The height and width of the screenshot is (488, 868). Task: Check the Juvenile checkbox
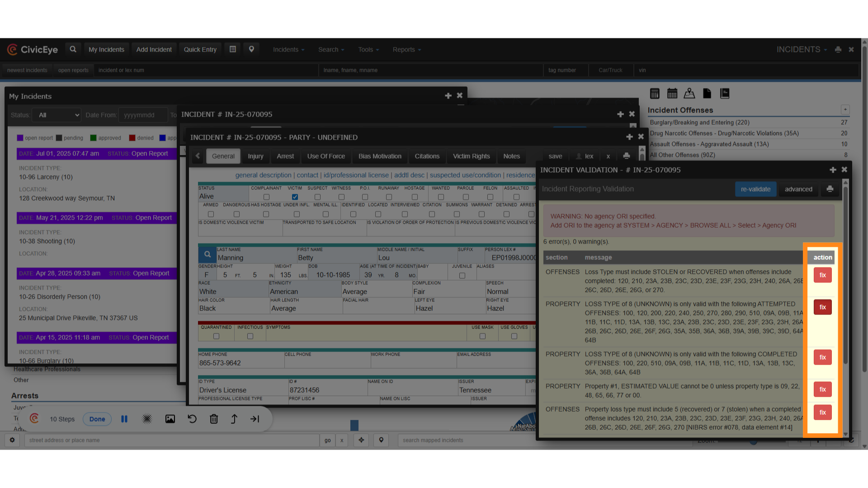(x=462, y=275)
